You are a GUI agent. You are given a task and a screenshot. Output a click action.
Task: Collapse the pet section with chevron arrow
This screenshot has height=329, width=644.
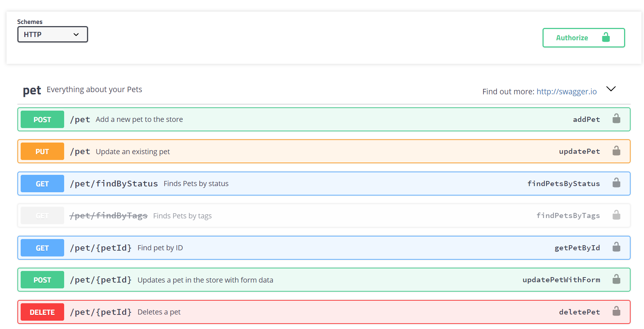click(611, 89)
